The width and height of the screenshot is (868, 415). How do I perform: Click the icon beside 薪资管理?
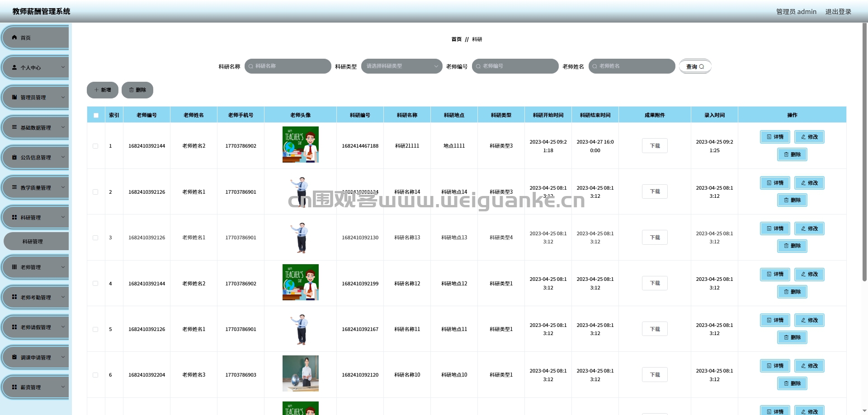pyautogui.click(x=14, y=387)
